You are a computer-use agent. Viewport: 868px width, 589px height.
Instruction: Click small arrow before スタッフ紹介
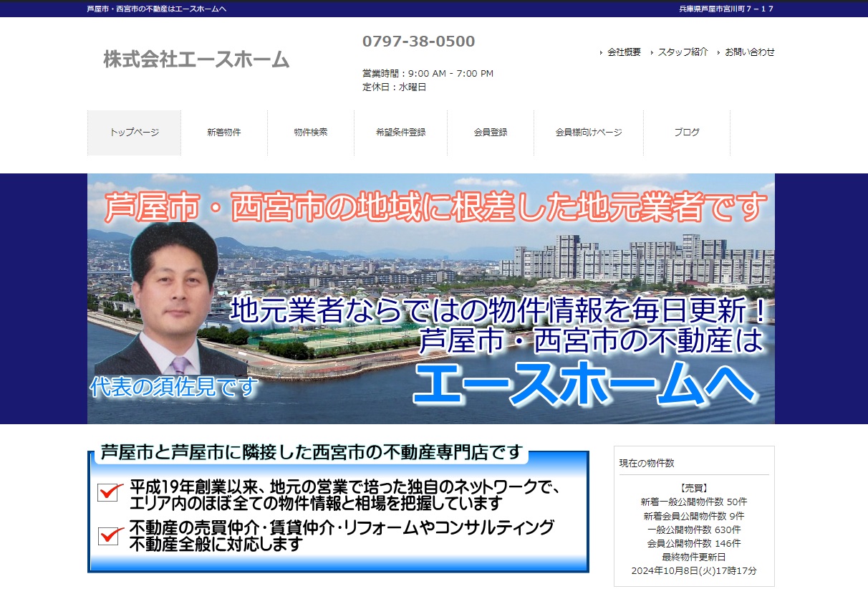[x=652, y=52]
